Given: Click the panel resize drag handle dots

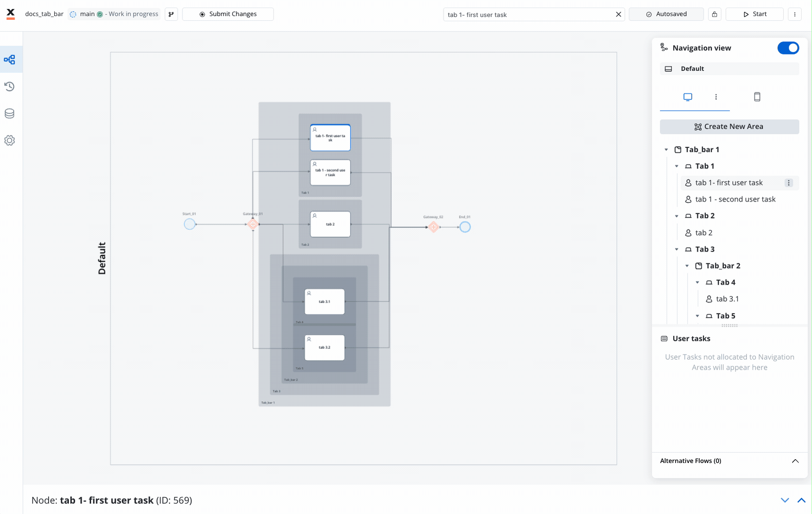Looking at the screenshot, I should tap(729, 326).
